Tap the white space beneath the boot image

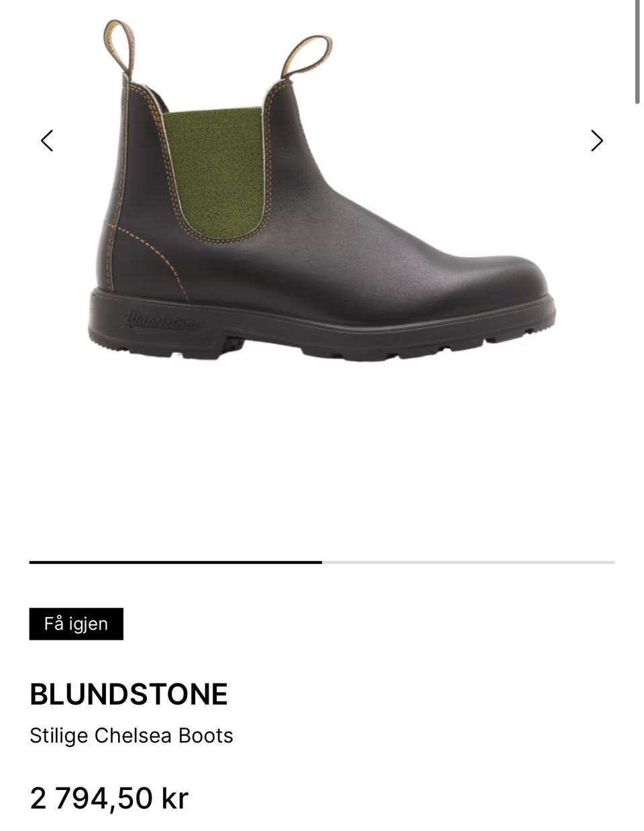pyautogui.click(x=322, y=456)
